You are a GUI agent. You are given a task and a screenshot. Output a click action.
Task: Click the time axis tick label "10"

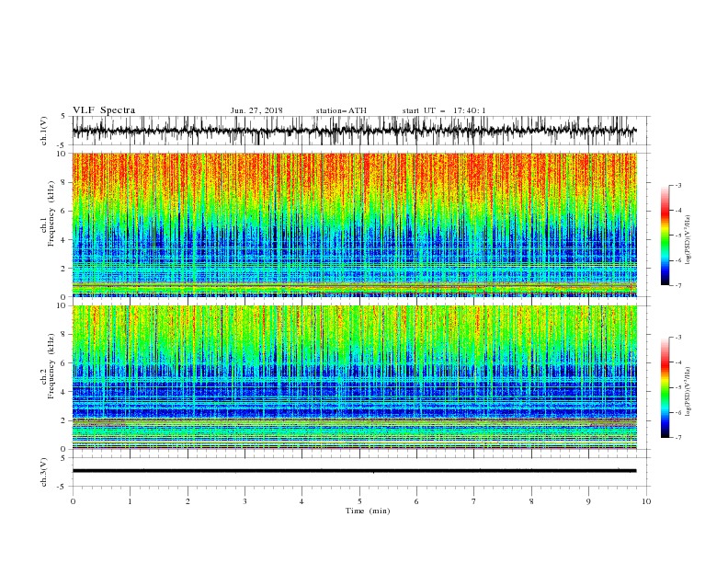646,501
